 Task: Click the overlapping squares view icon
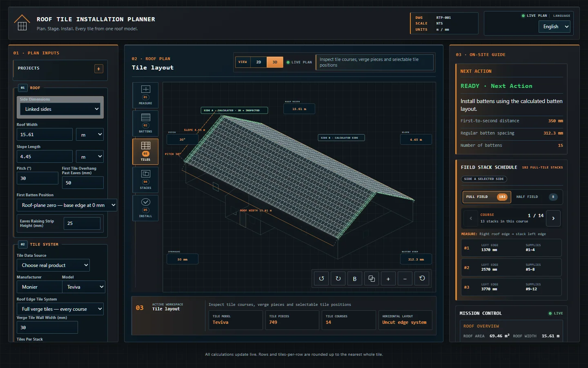click(372, 278)
